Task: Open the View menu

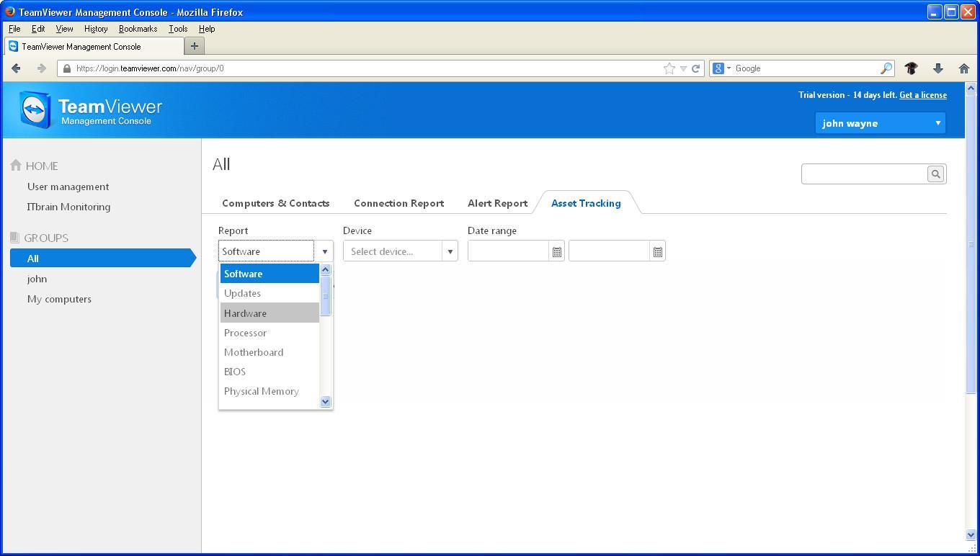Action: [x=64, y=29]
